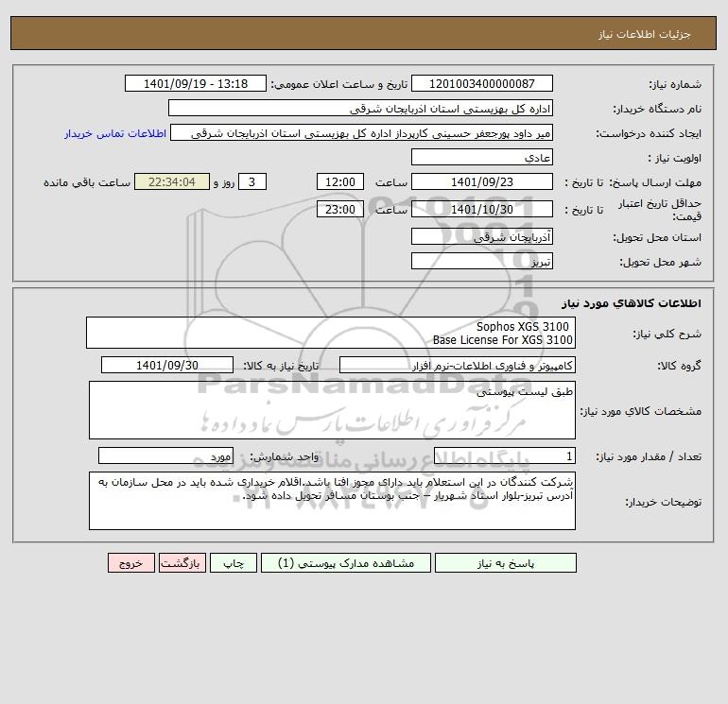Click the 'استان محل تحویل:' label
The image size is (728, 704).
coord(657,237)
